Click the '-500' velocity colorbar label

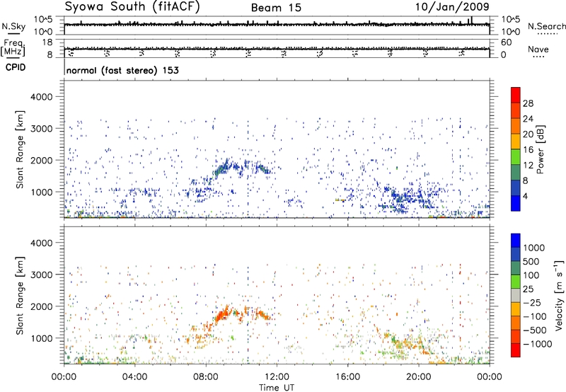pyautogui.click(x=535, y=330)
